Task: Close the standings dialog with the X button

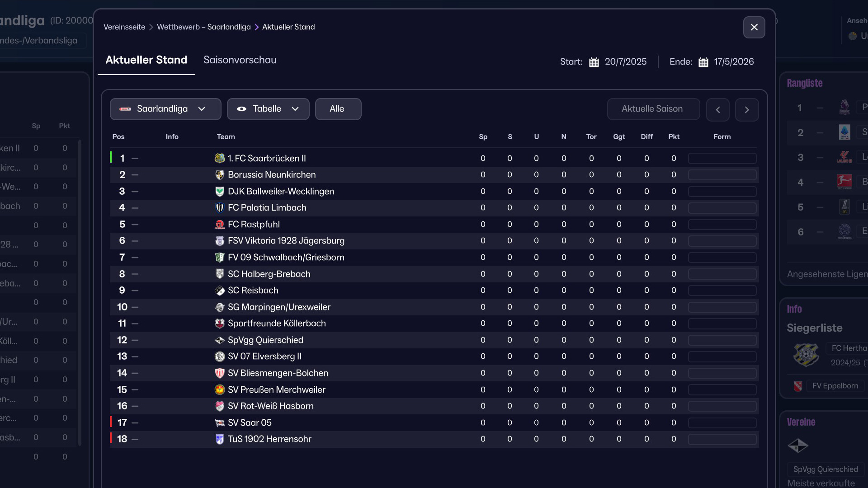Action: pos(754,27)
